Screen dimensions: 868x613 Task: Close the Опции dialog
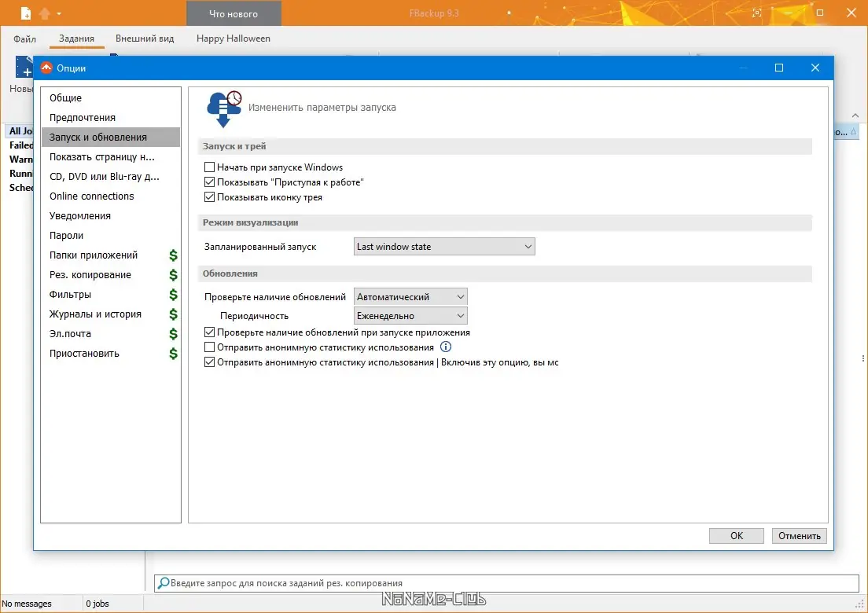pyautogui.click(x=815, y=68)
